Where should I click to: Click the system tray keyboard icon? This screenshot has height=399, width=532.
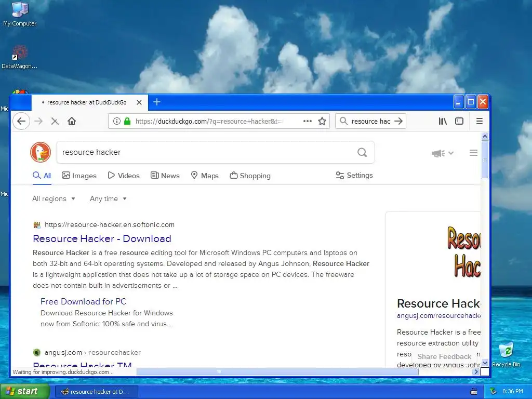tap(474, 392)
